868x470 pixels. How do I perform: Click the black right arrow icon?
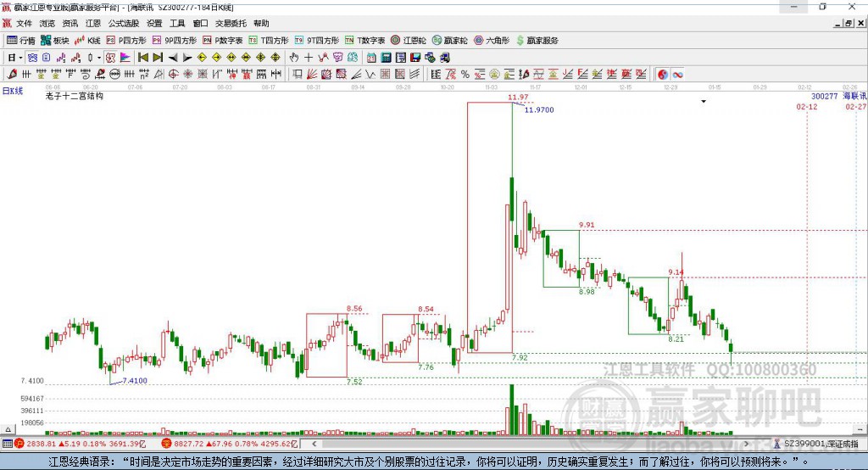pos(187,58)
